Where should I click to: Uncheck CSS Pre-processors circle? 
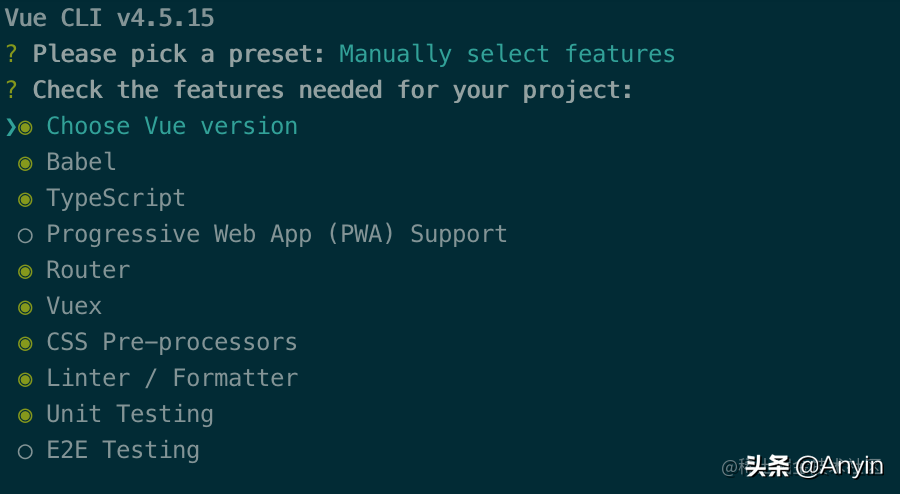25,344
